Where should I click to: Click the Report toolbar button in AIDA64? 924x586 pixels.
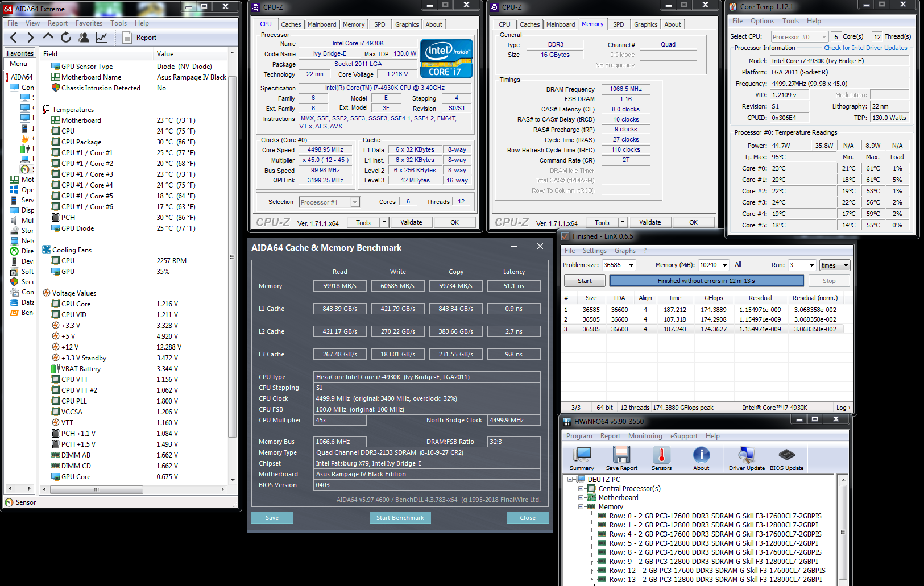140,38
